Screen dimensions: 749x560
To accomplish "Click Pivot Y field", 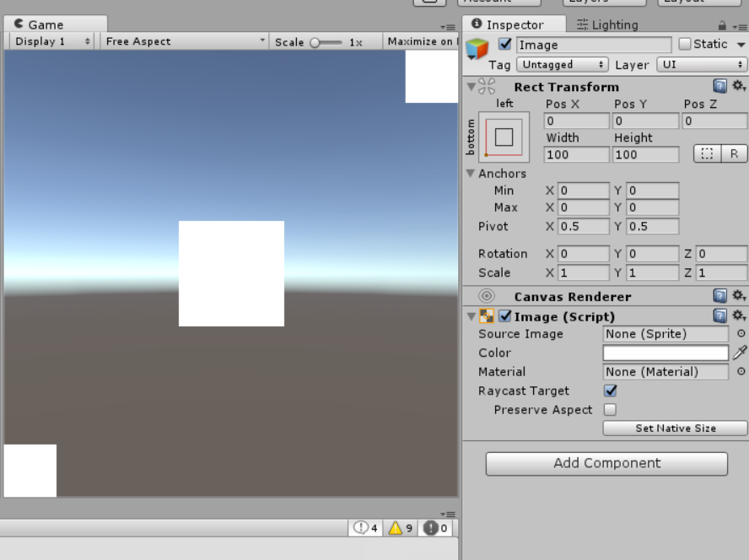I will click(x=653, y=226).
